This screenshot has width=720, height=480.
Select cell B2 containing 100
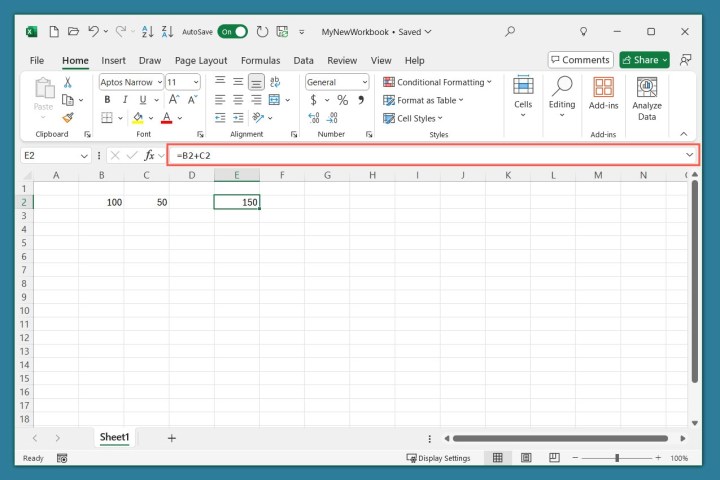(101, 202)
